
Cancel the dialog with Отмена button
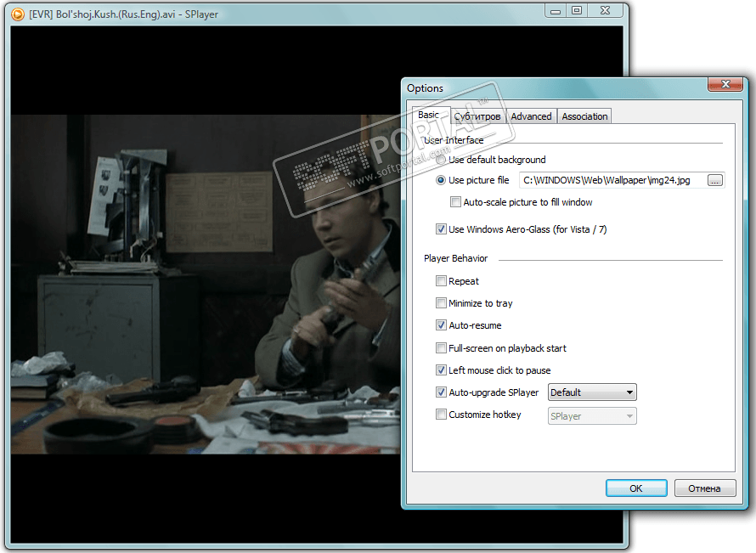point(705,488)
